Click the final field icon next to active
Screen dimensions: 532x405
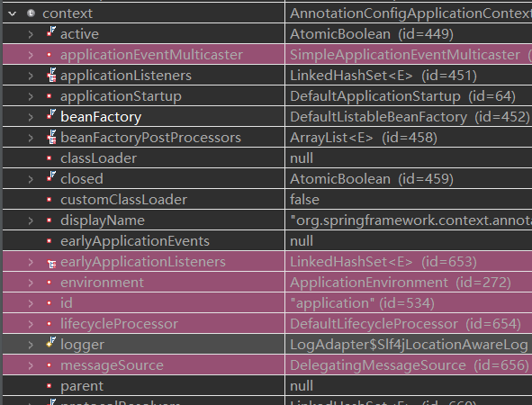point(51,31)
